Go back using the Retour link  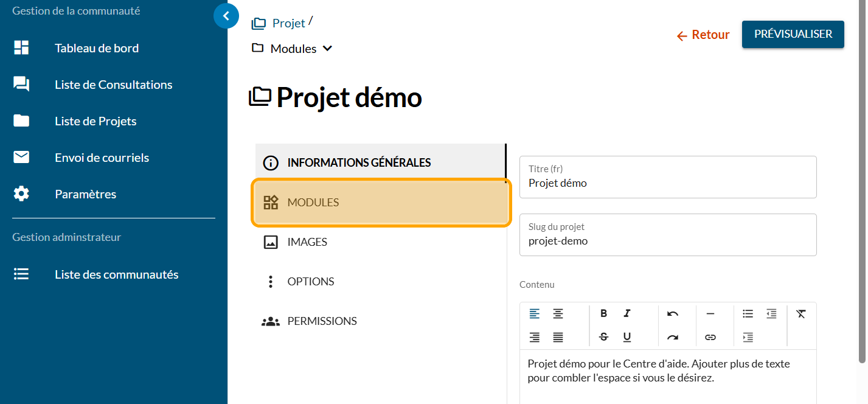pyautogui.click(x=703, y=35)
